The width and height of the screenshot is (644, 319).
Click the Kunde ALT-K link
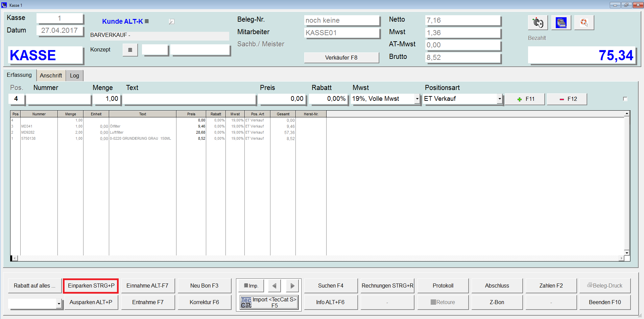[x=122, y=21]
